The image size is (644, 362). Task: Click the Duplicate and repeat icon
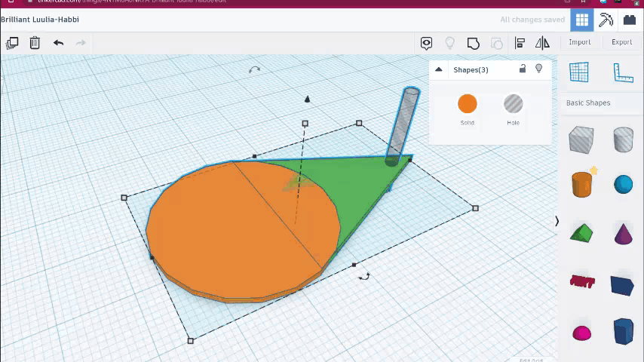point(12,43)
